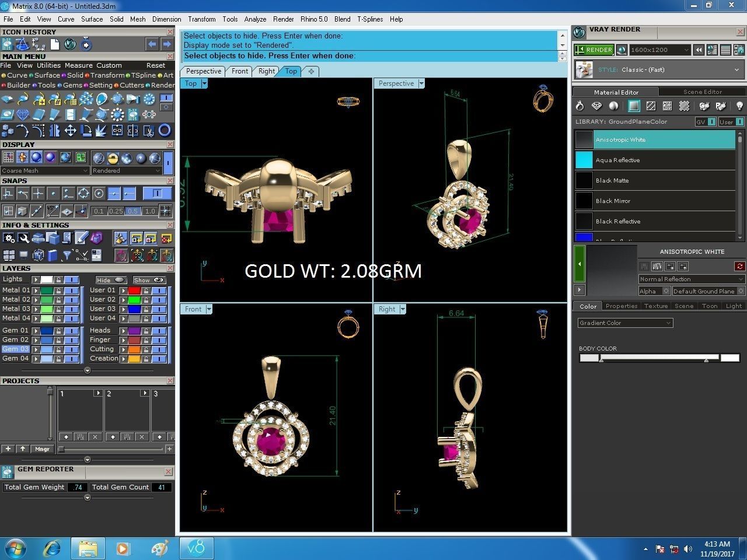
Task: Click the render sphere icon beside RENDER button
Action: 622,50
